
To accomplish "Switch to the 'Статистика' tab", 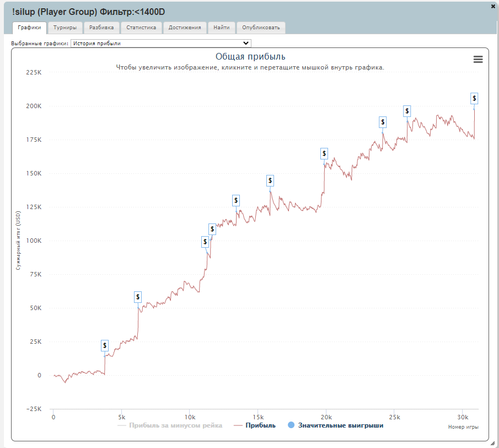I will pos(141,28).
